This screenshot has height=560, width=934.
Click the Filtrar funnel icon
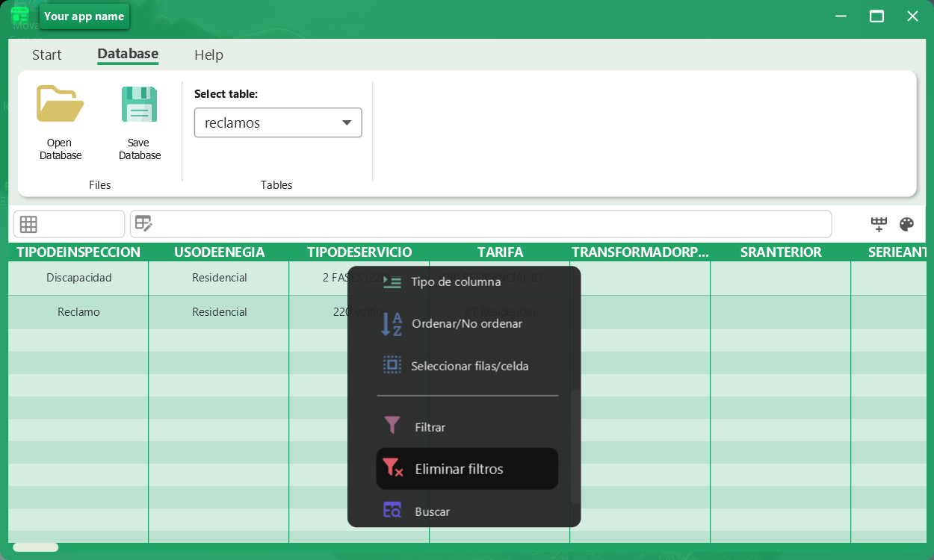[x=392, y=426]
